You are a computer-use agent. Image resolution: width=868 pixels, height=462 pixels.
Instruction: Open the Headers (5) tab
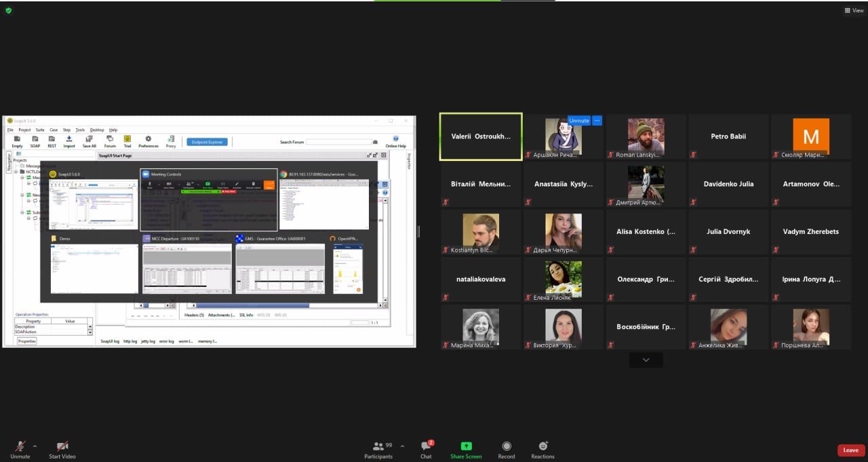pyautogui.click(x=195, y=315)
